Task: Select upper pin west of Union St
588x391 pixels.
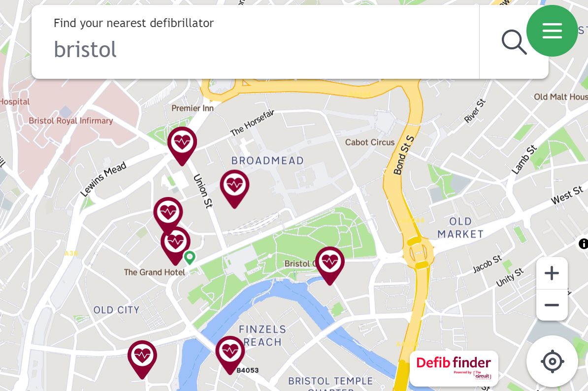Action: coord(168,214)
